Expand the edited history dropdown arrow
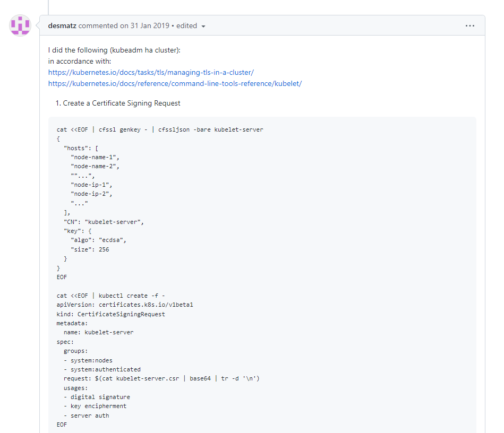 [203, 26]
